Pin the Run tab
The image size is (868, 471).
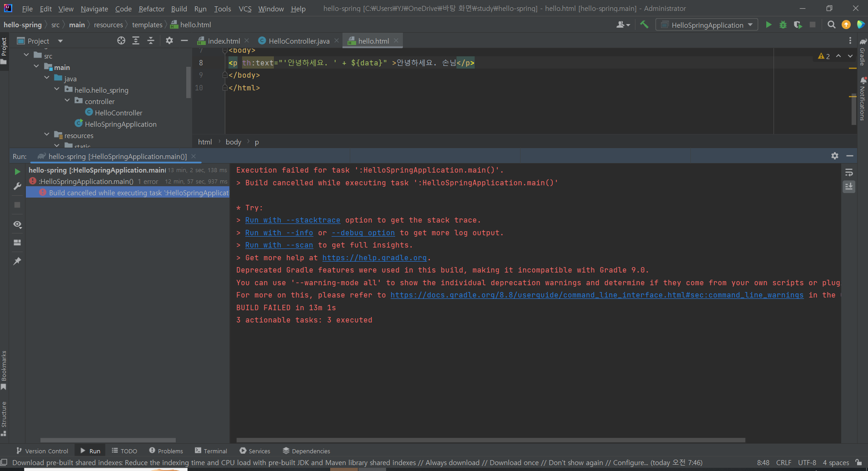pyautogui.click(x=17, y=261)
